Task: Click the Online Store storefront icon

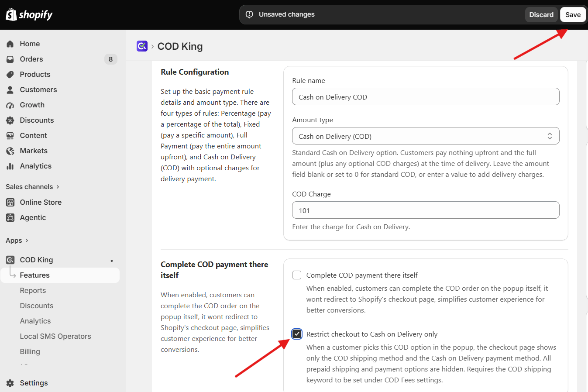Action: [x=10, y=202]
